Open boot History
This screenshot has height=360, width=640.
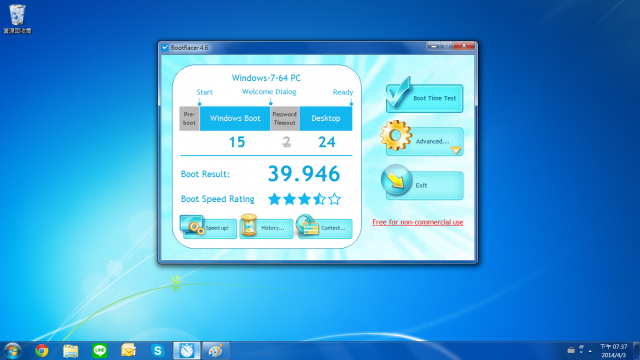266,228
